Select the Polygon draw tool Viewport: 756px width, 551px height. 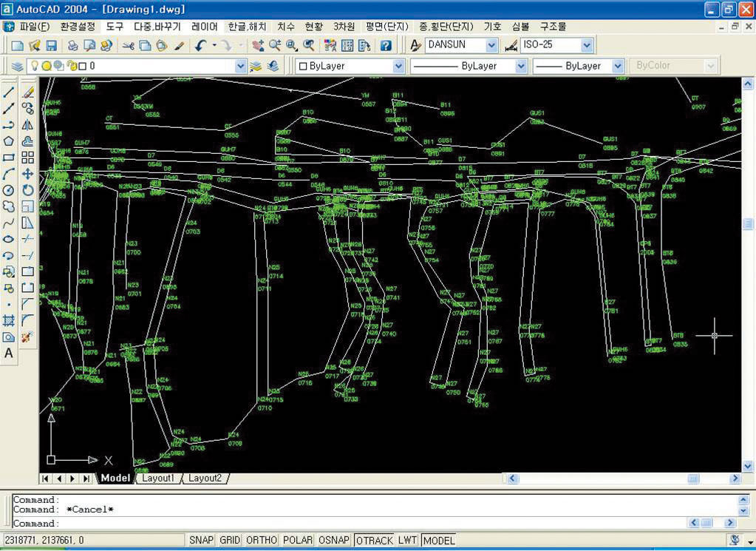[9, 141]
